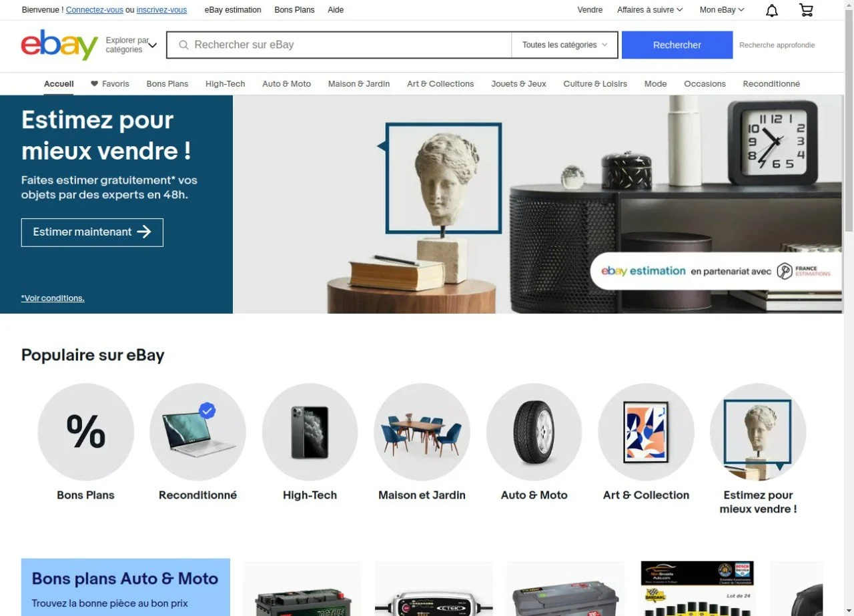Open the Toutes les catégories dropdown
The image size is (854, 616).
pos(564,45)
